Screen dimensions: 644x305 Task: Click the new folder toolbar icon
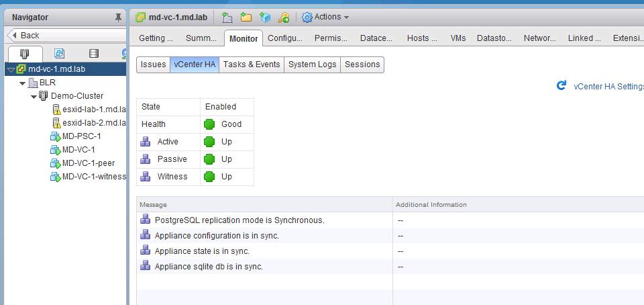pos(246,17)
